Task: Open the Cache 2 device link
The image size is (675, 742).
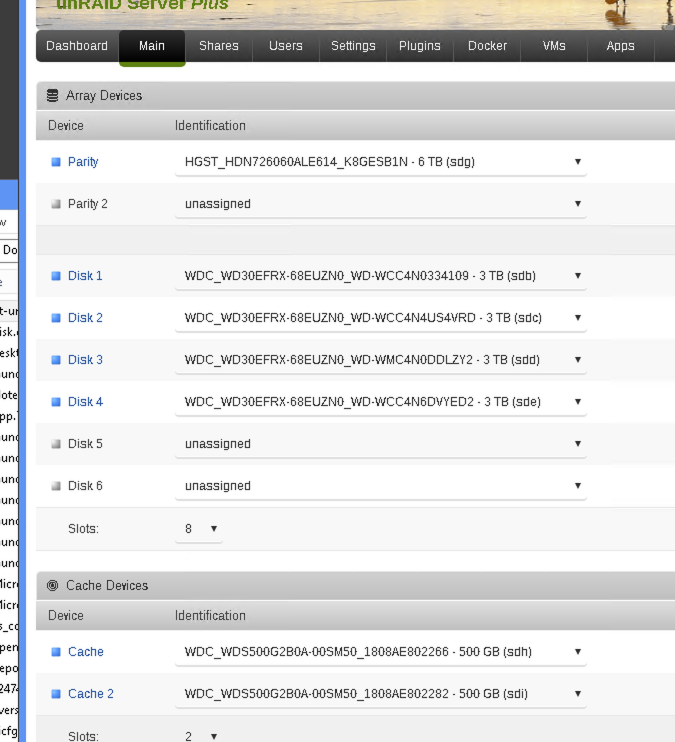Action: click(91, 694)
